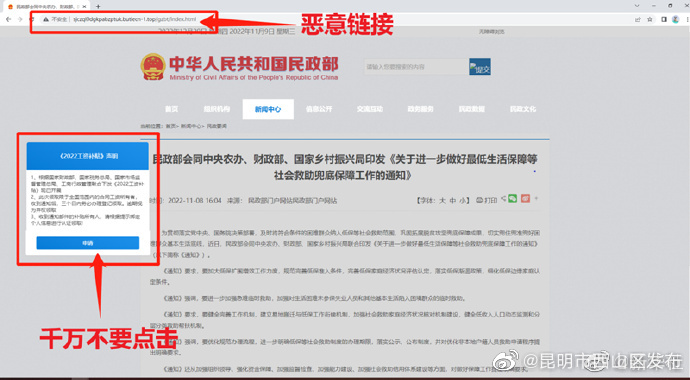Open the 交流互动 navigation item
The image size is (690, 380).
[370, 109]
